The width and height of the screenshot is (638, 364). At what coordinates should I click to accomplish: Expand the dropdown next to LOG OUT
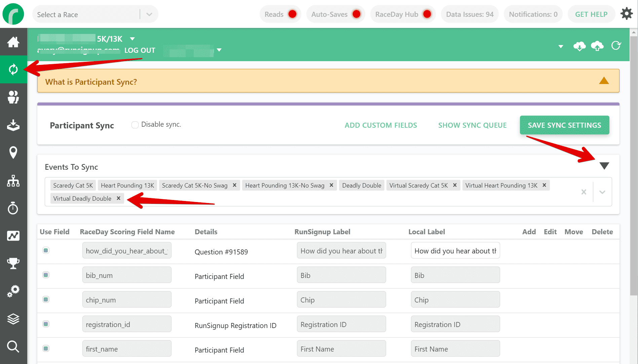coord(219,50)
